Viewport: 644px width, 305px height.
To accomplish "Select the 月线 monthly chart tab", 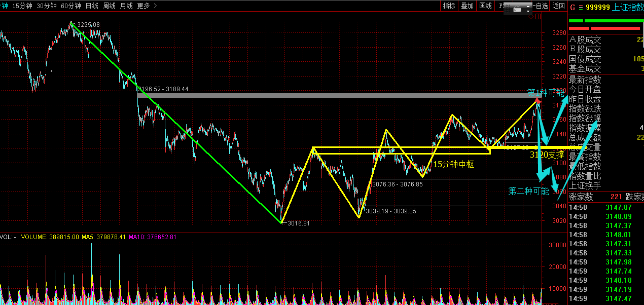I will (x=126, y=6).
